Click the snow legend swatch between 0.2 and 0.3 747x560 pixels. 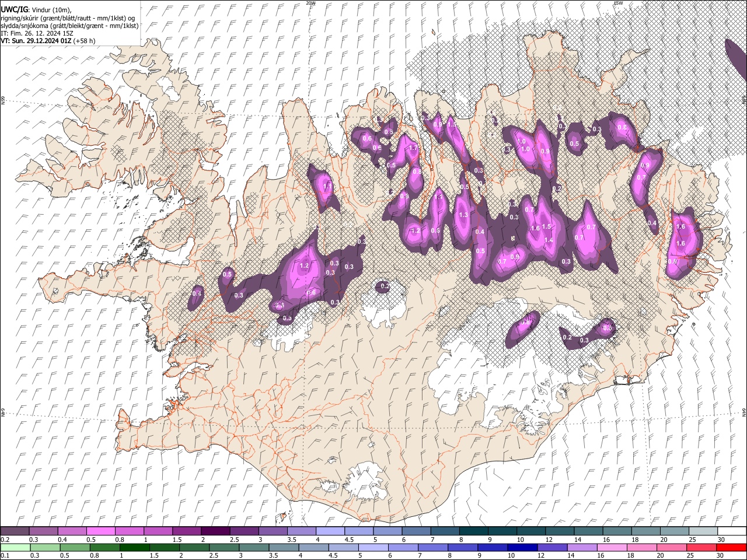15,531
